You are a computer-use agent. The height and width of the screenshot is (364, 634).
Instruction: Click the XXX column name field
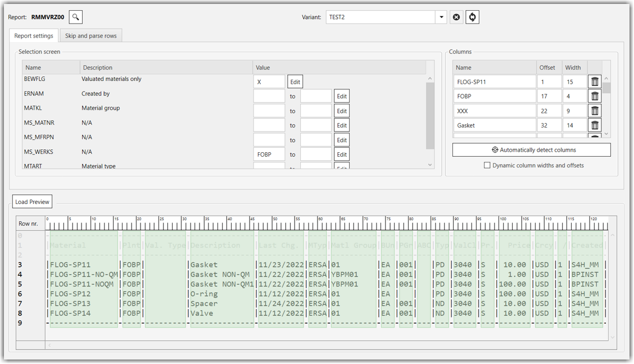tap(495, 111)
